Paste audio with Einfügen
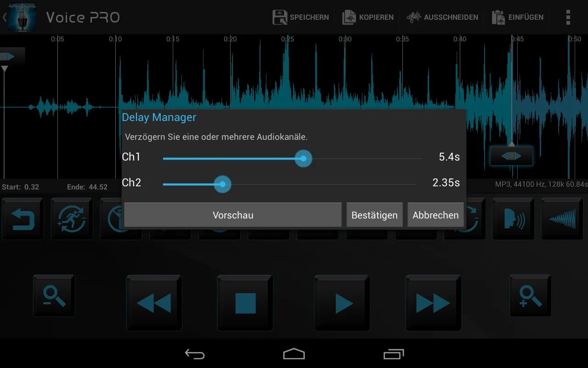This screenshot has height=368, width=588. (518, 17)
